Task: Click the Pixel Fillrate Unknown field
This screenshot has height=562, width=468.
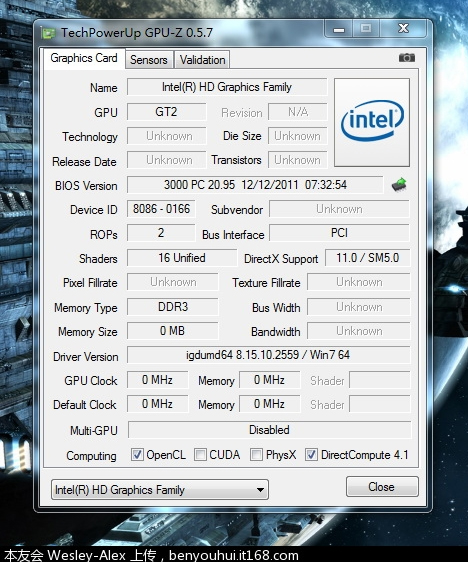Action: (x=173, y=282)
